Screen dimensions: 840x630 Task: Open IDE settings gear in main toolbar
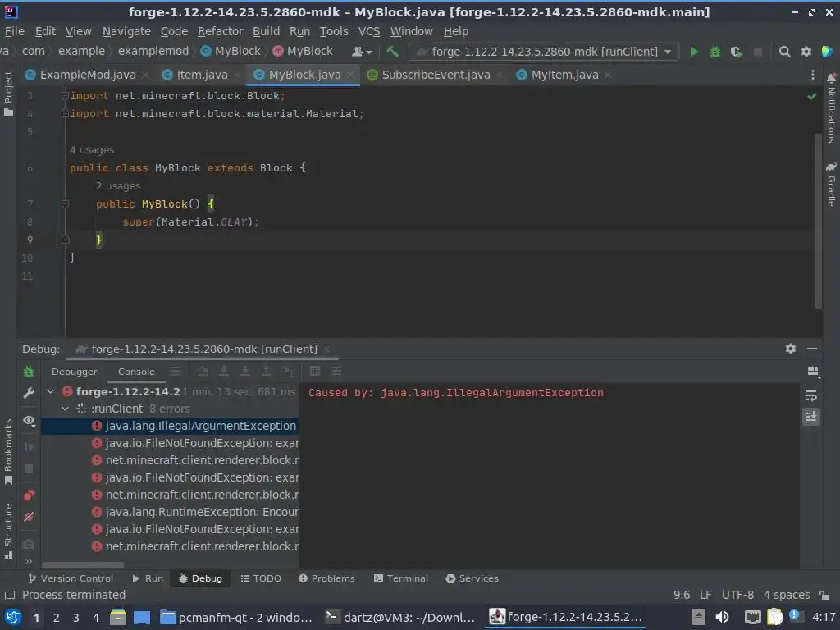[806, 52]
